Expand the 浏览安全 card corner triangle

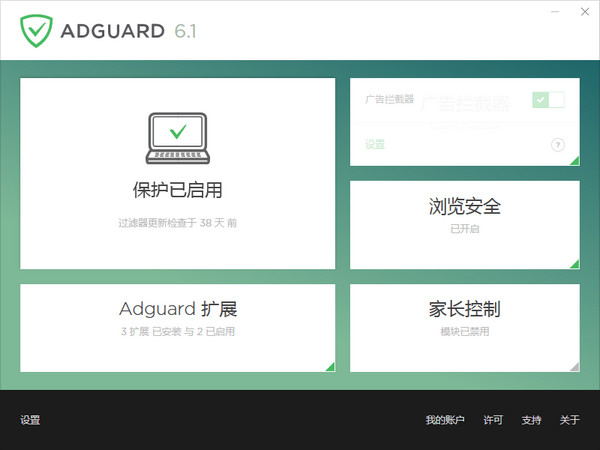(574, 264)
